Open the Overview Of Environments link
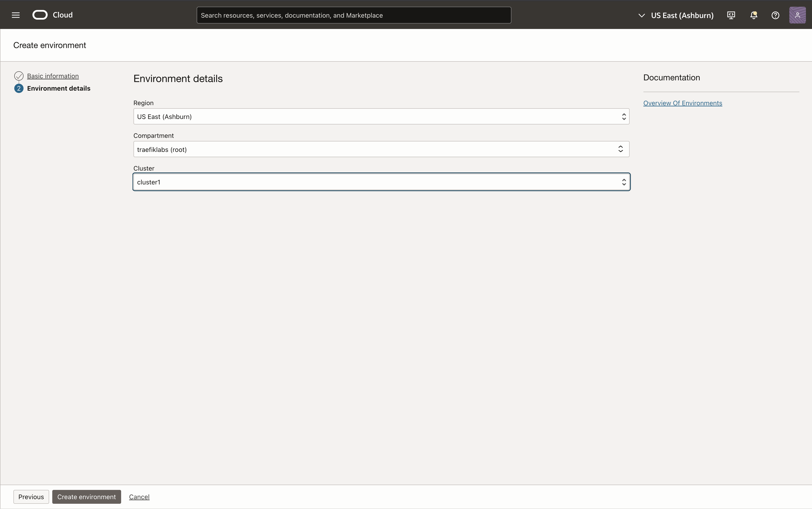This screenshot has width=812, height=509. [x=682, y=103]
